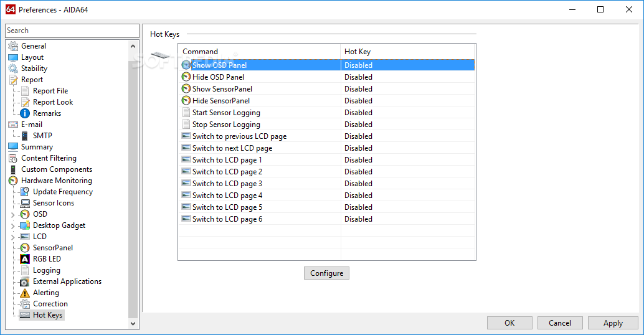Image resolution: width=644 pixels, height=335 pixels.
Task: Click the Logging page icon
Action: (25, 270)
